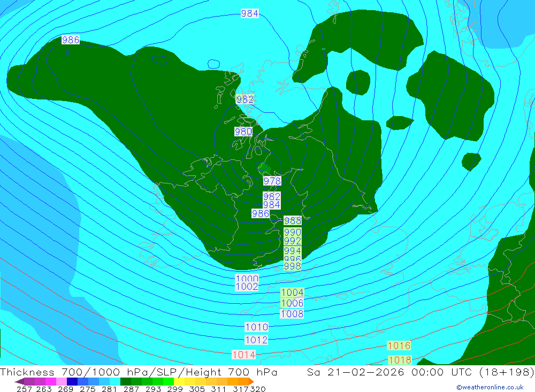The width and height of the screenshot is (535, 392).
Task: Click the legend value 293
Action: pos(153,389)
